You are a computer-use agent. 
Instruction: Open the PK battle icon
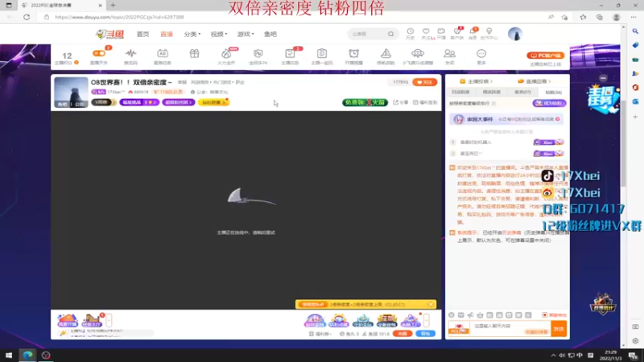[258, 53]
